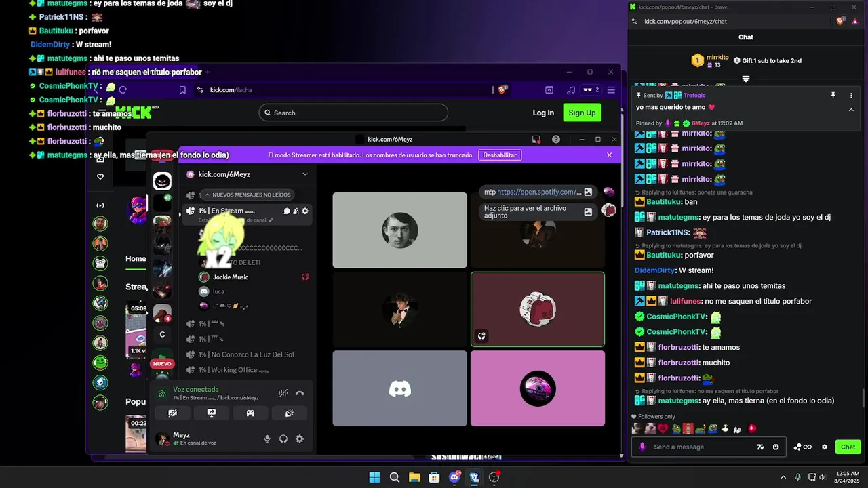Click the Search field on Kick page
Image resolution: width=868 pixels, height=488 pixels.
(x=353, y=113)
